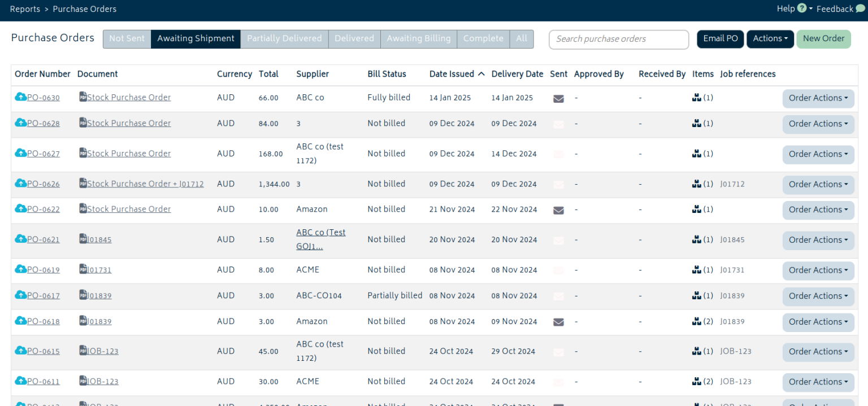Click the items icon showing (2) for PO-0618
The image size is (868, 406).
(x=697, y=322)
